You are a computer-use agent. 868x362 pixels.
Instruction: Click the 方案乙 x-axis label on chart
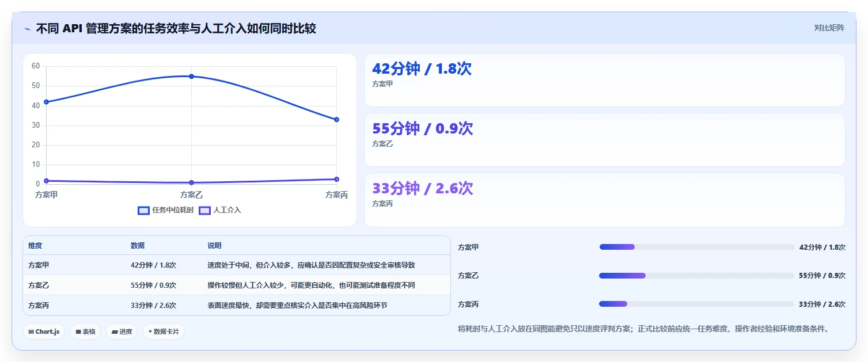pos(191,195)
